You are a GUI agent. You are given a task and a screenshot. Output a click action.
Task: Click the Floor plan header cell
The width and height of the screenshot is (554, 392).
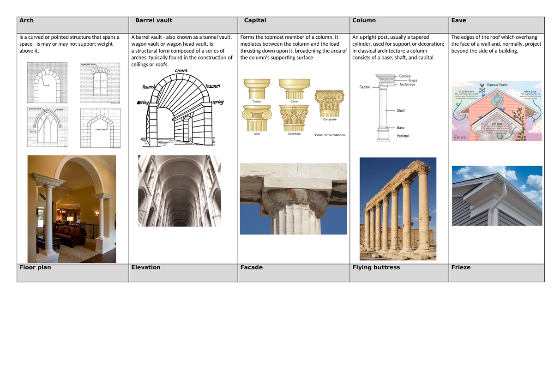pos(72,273)
